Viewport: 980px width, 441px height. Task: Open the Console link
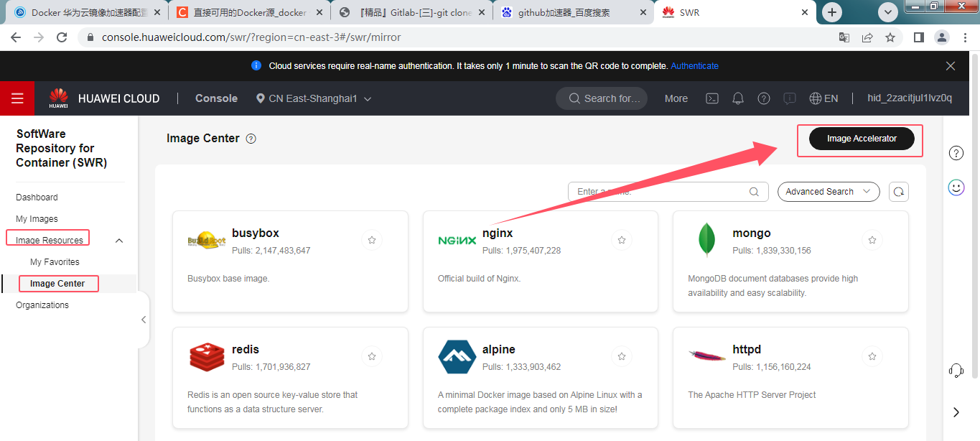click(216, 98)
